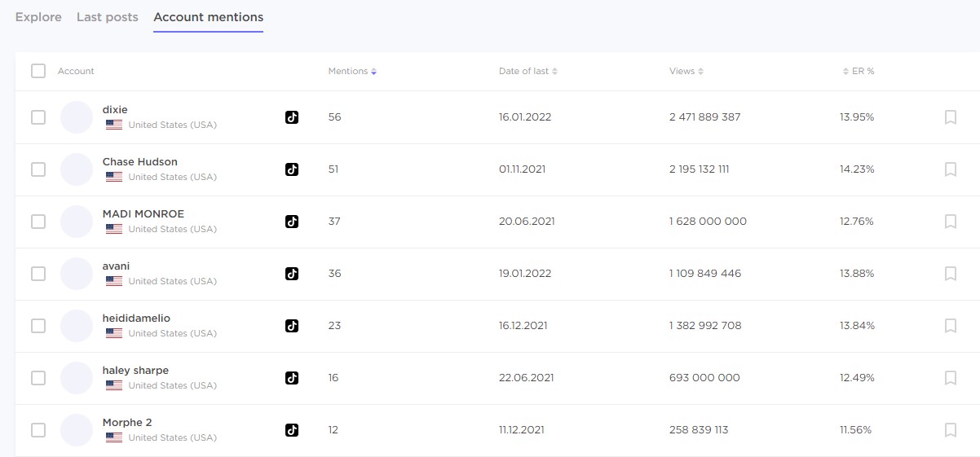Bookmark the dixie account row
The height and width of the screenshot is (457, 980).
click(x=950, y=117)
